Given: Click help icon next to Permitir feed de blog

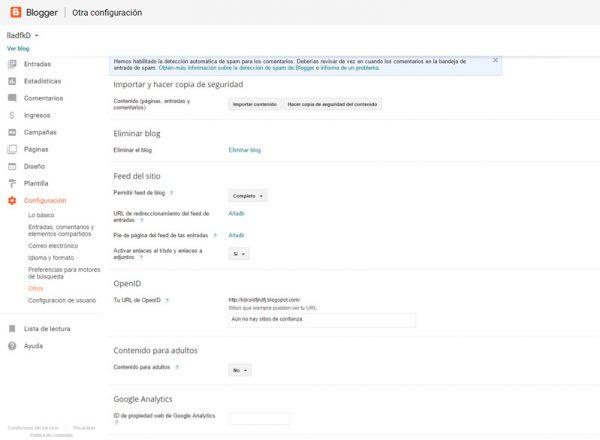Looking at the screenshot, I should click(171, 193).
